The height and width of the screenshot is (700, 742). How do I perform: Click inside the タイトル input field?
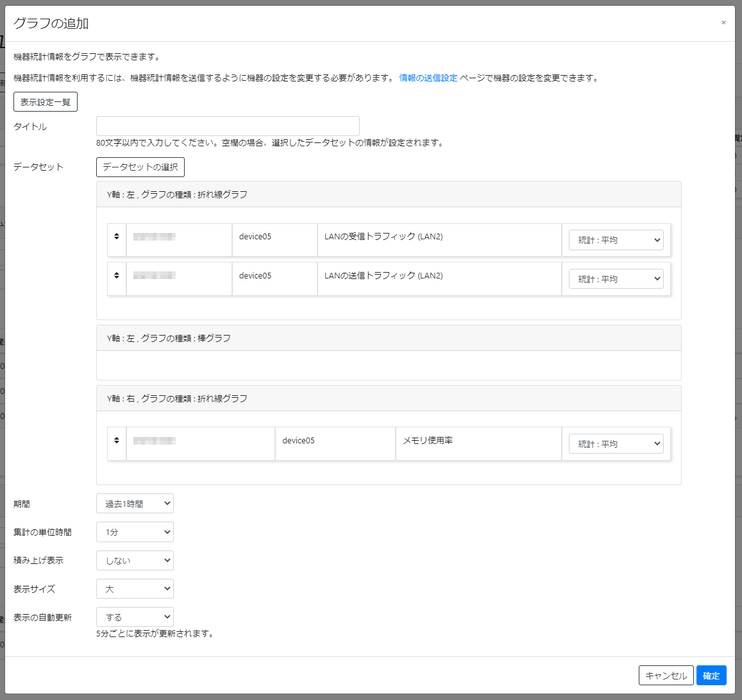[228, 126]
